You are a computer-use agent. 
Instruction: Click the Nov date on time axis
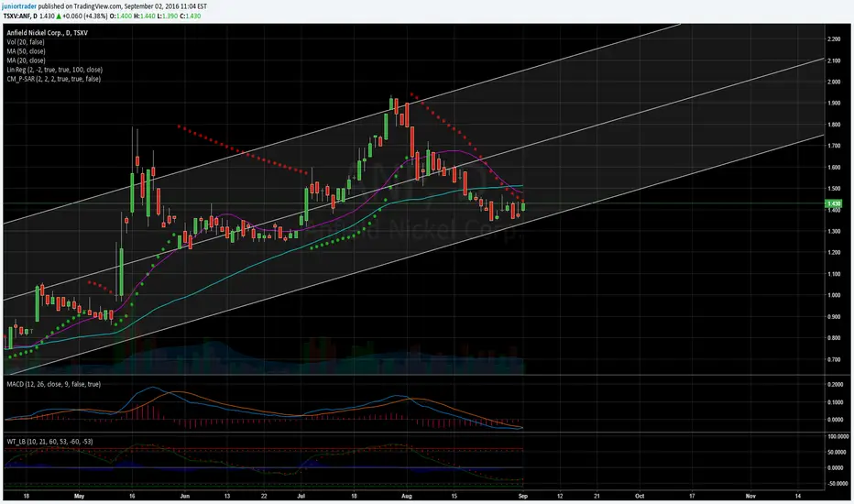(750, 497)
